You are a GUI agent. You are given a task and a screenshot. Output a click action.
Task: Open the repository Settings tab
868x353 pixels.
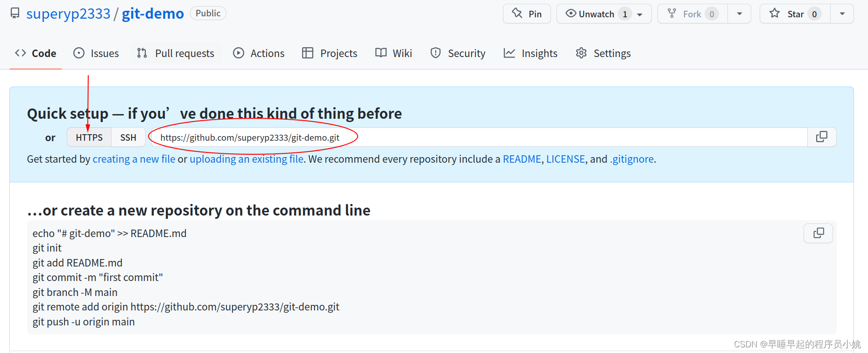click(603, 53)
